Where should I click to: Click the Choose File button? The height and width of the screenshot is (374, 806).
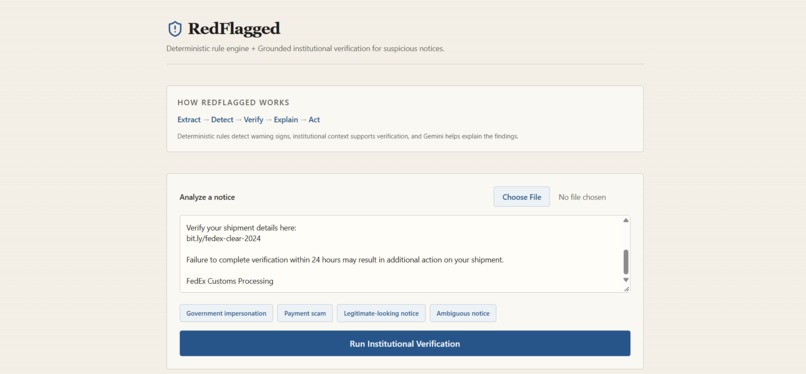click(522, 197)
